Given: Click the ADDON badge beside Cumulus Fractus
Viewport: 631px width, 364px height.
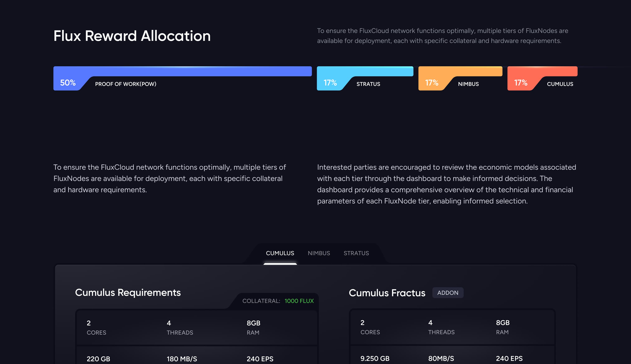Looking at the screenshot, I should click(x=448, y=293).
